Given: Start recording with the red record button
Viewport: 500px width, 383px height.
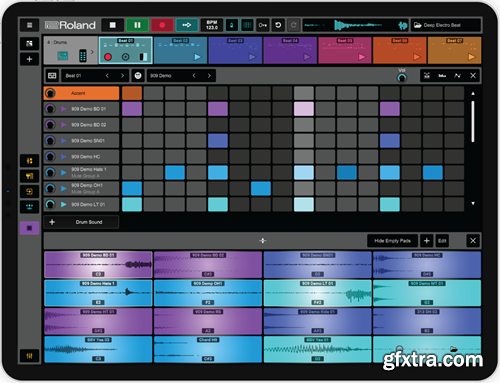Looking at the screenshot, I should (x=162, y=25).
